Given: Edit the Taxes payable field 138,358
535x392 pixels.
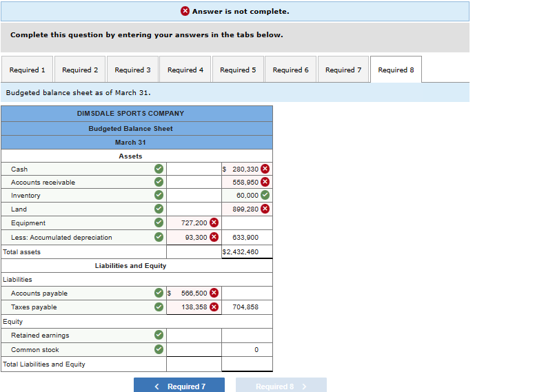Looking at the screenshot, I should 194,307.
